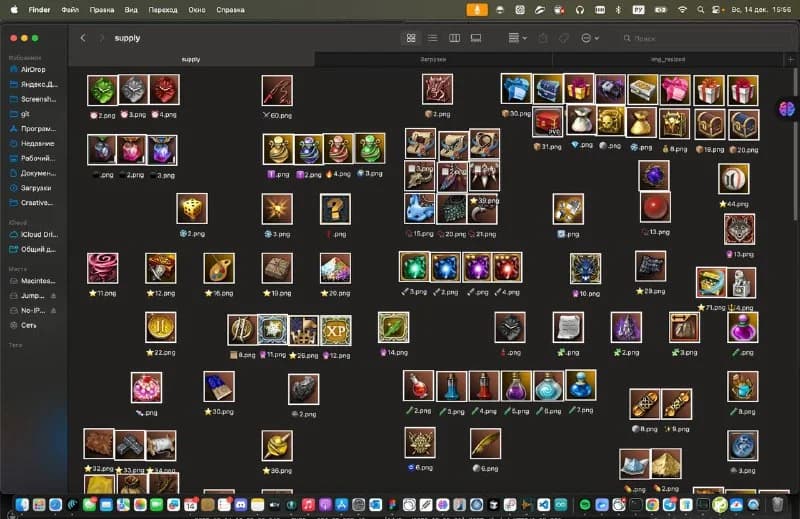The width and height of the screenshot is (800, 519).
Task: Open Недавние in sidebar
Action: (33, 143)
